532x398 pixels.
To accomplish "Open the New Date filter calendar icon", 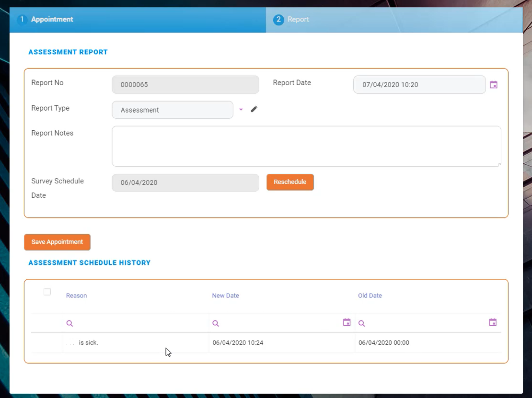I will pyautogui.click(x=347, y=323).
